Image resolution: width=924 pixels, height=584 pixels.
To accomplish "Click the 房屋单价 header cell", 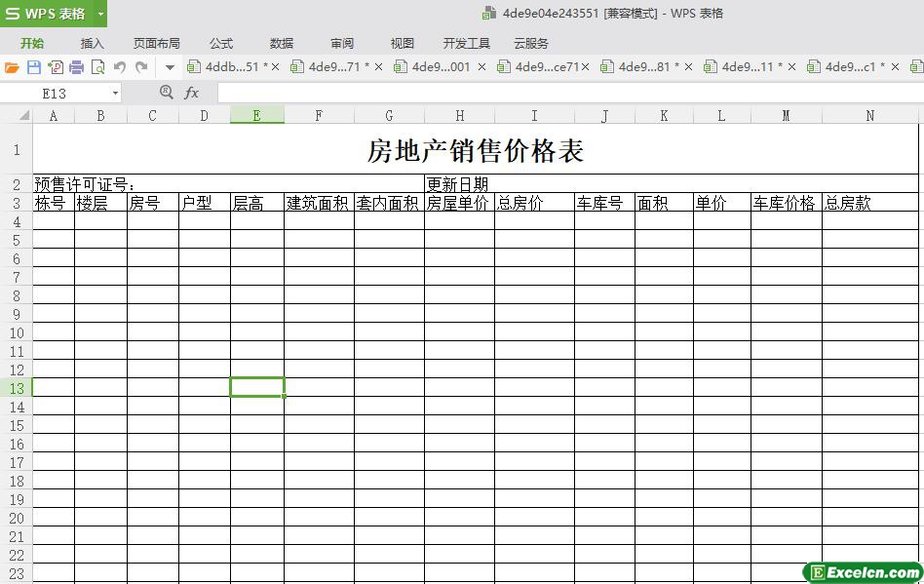I will coord(460,203).
